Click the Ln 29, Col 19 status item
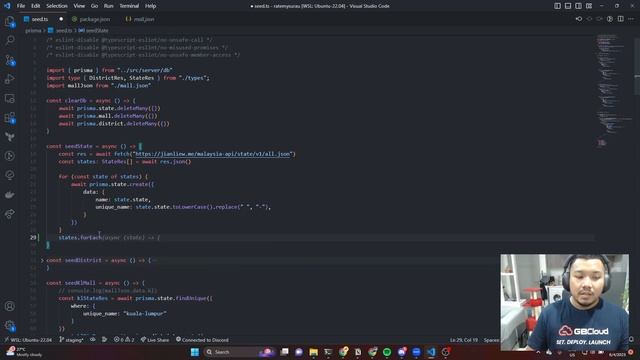640x360 pixels. (x=464, y=340)
